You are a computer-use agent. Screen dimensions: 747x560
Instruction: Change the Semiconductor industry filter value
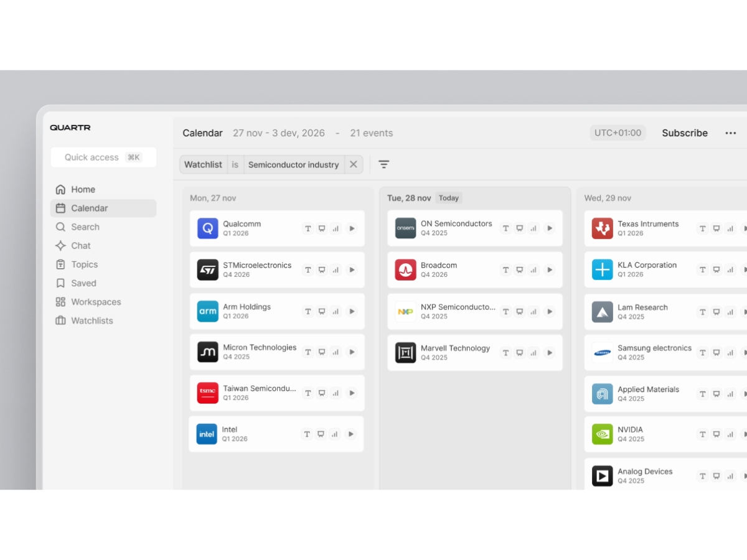coord(294,164)
